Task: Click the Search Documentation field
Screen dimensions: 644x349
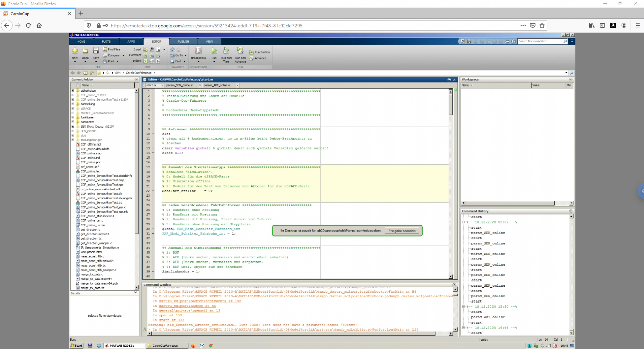Action: (540, 41)
